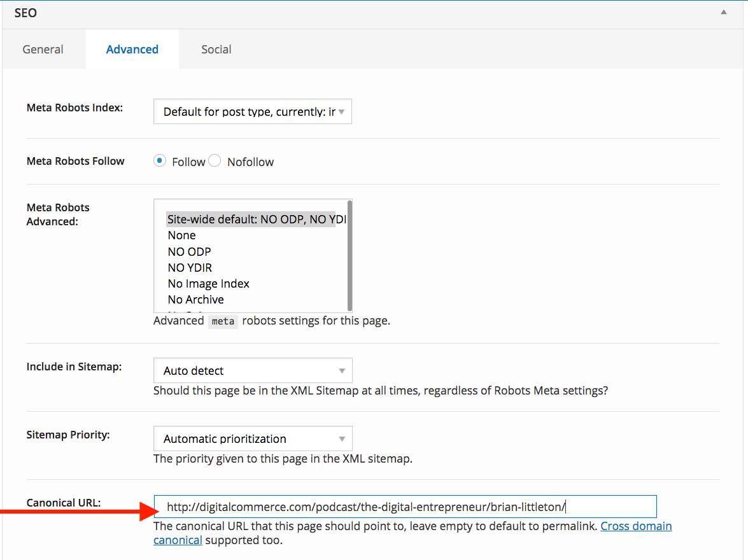Switch to the General tab
The width and height of the screenshot is (748, 560).
[x=43, y=49]
